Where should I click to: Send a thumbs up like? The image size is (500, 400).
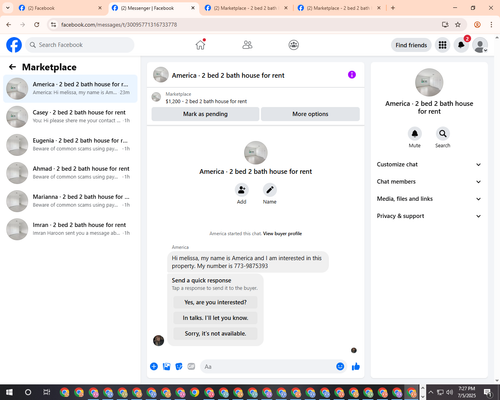[x=356, y=367]
